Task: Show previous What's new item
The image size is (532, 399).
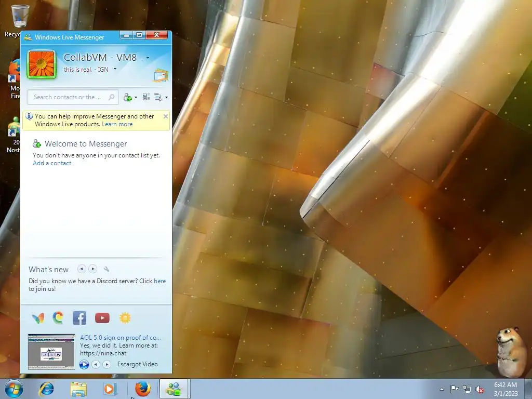Action: (82, 269)
